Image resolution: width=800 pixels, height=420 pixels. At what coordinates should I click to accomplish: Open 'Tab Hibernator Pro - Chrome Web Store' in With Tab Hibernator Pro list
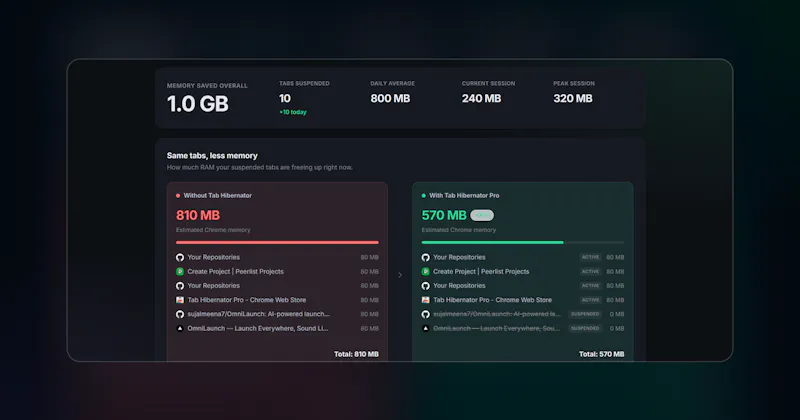(x=492, y=300)
